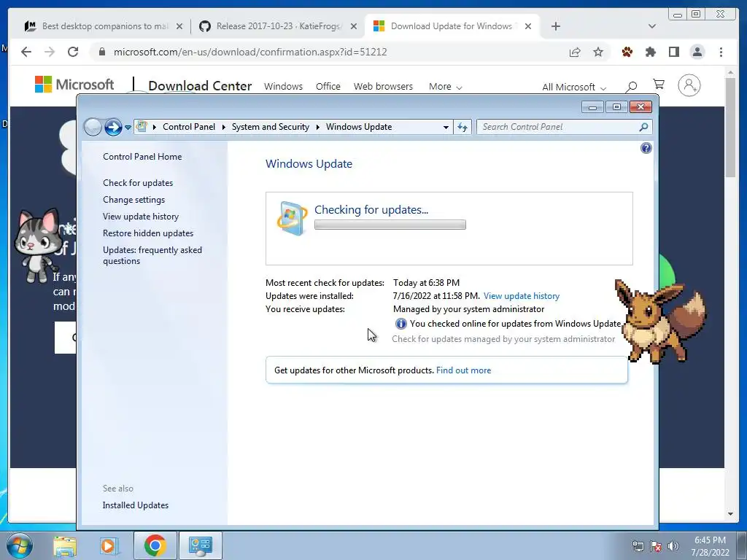Image resolution: width=747 pixels, height=560 pixels.
Task: Open Updates: frequently asked questions link
Action: click(x=152, y=255)
